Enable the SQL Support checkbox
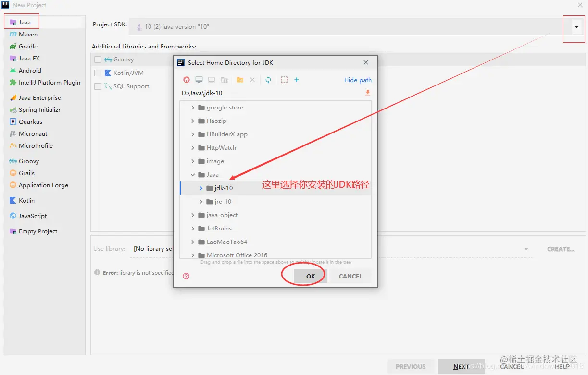This screenshot has width=588, height=375. 98,86
